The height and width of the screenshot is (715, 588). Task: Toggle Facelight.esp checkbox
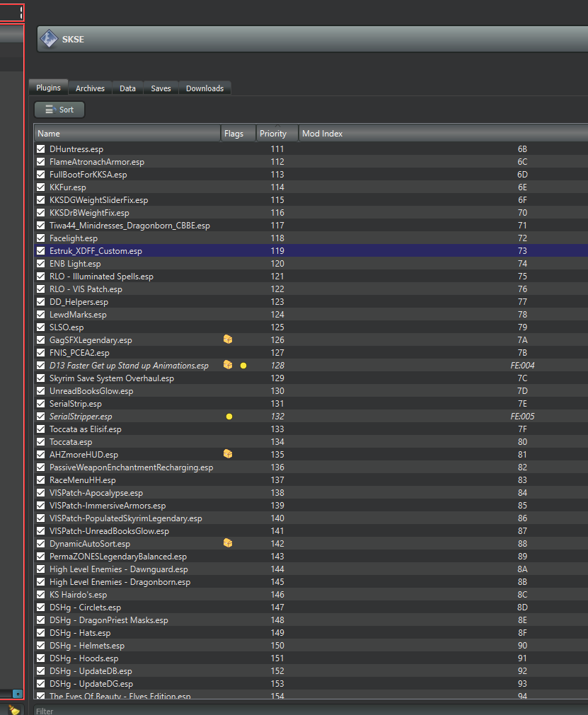click(x=40, y=238)
